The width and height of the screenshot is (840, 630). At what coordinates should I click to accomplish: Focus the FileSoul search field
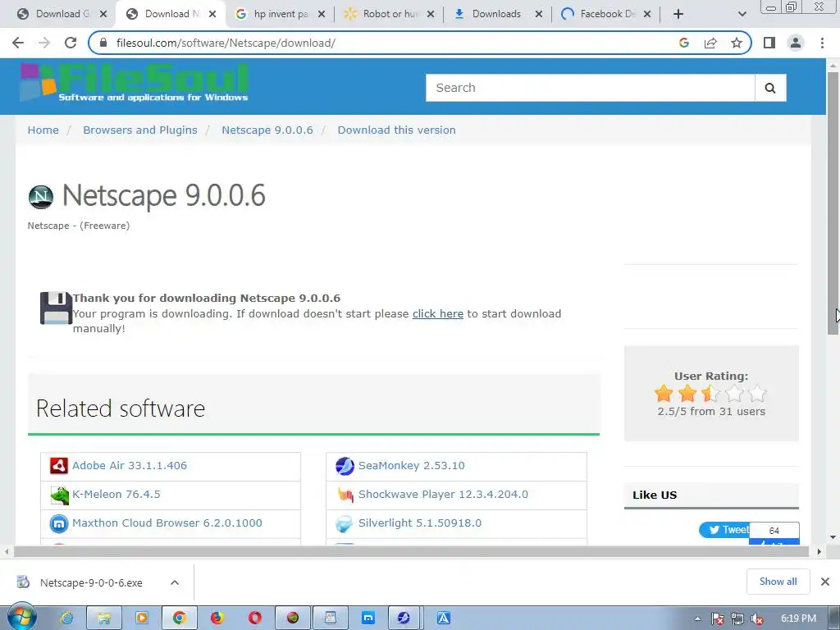[x=591, y=88]
